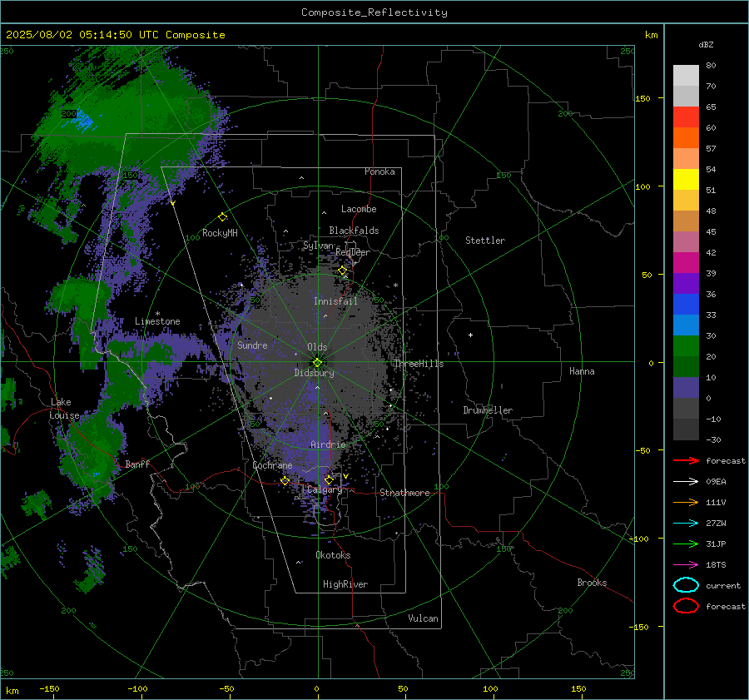
Task: Click the Lacombe town label
Action: (359, 209)
